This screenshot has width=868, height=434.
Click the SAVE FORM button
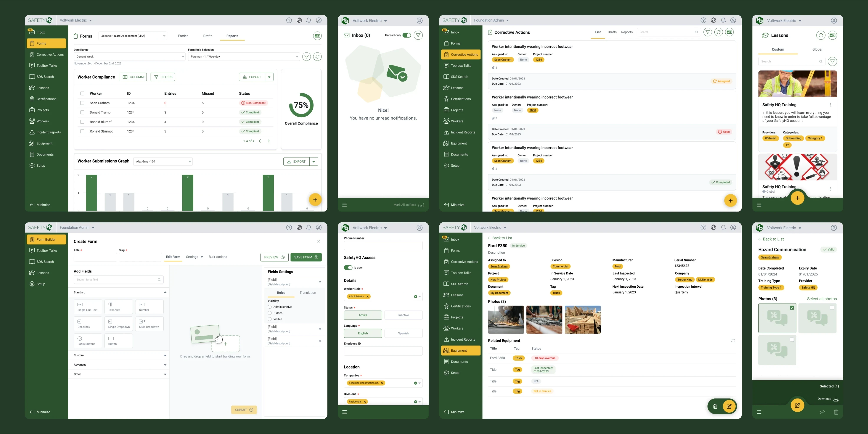click(306, 257)
